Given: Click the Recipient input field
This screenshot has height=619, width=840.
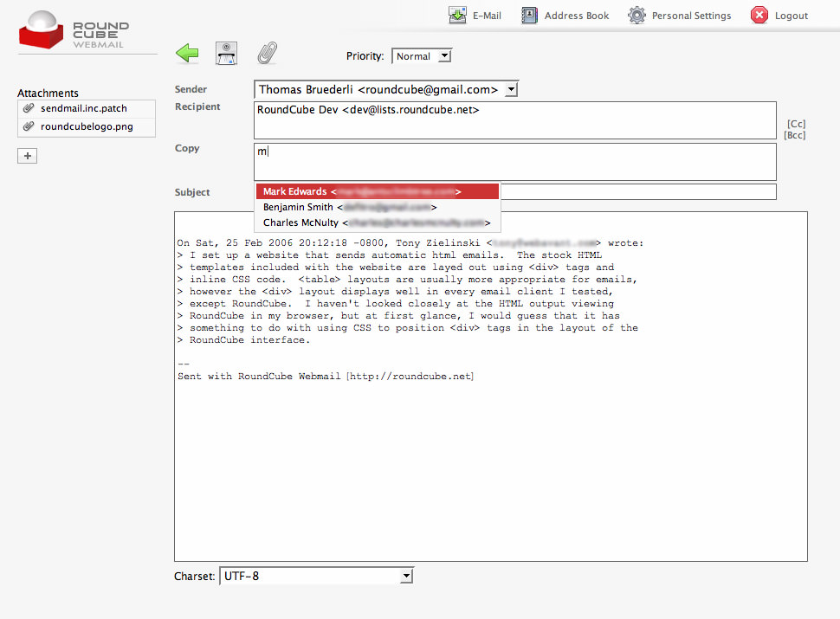Looking at the screenshot, I should 514,120.
